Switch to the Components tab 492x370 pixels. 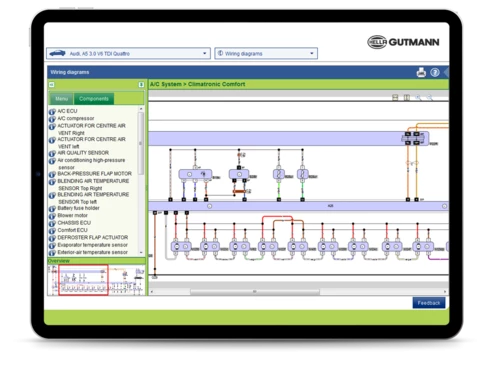(94, 99)
